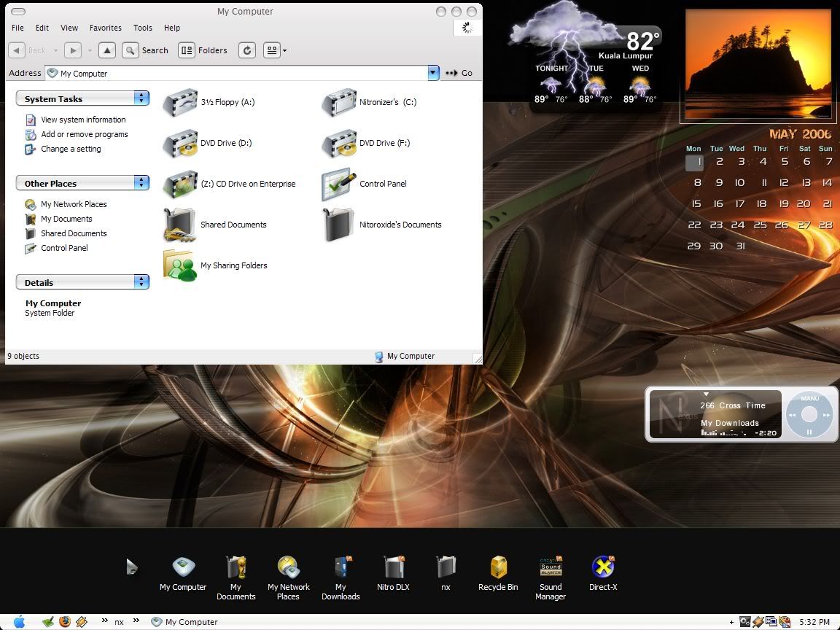Open Direct-X dock icon
Image resolution: width=840 pixels, height=630 pixels.
(x=603, y=567)
